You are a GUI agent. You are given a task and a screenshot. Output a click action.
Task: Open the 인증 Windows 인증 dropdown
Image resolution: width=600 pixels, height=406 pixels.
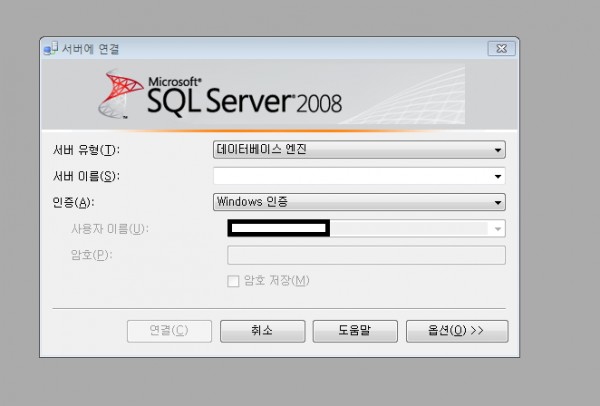coord(359,202)
